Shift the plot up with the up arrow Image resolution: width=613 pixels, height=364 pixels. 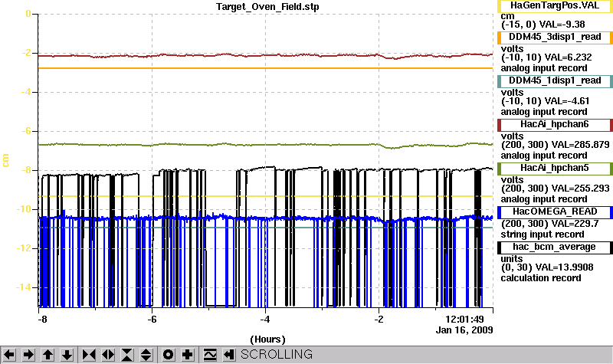tap(48, 355)
